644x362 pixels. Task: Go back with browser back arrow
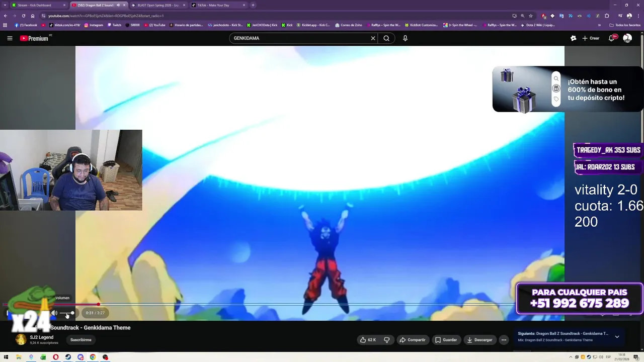click(x=6, y=16)
